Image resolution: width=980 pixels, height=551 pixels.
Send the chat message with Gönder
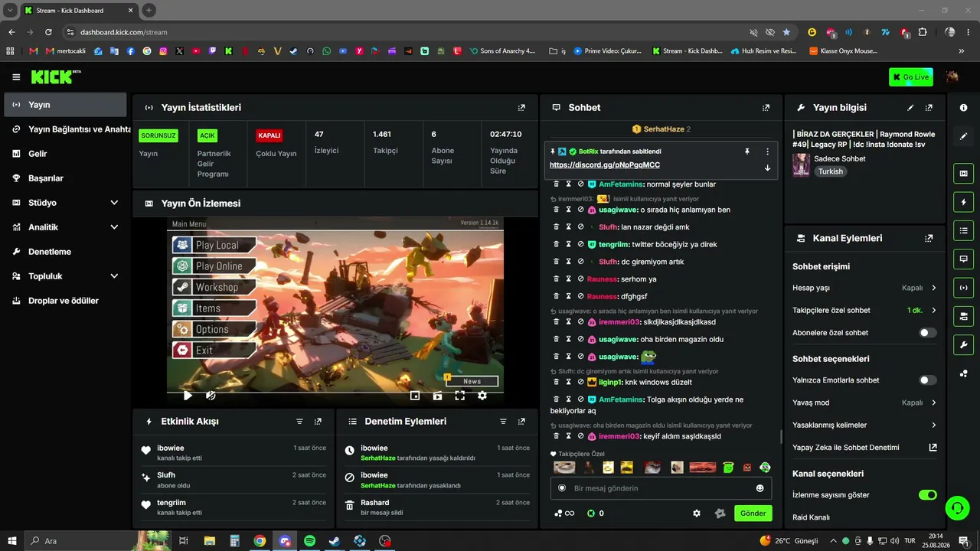[x=753, y=514]
